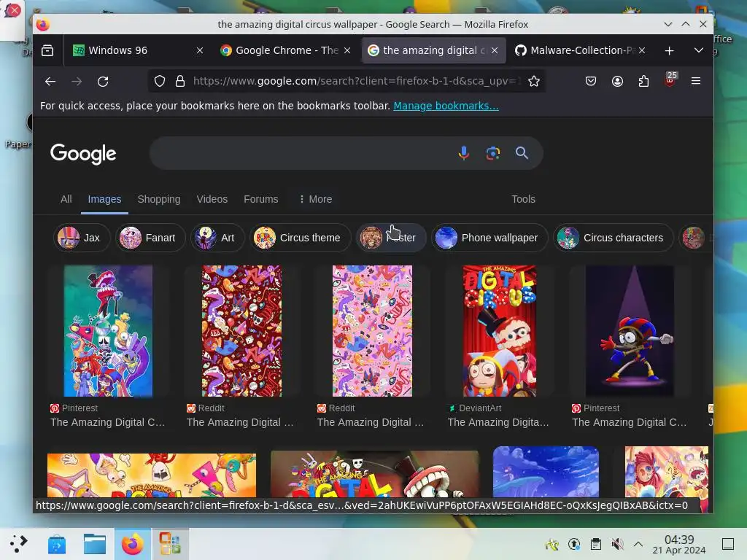Activate Firefox taskbar entry
The height and width of the screenshot is (560, 747).
(x=133, y=544)
